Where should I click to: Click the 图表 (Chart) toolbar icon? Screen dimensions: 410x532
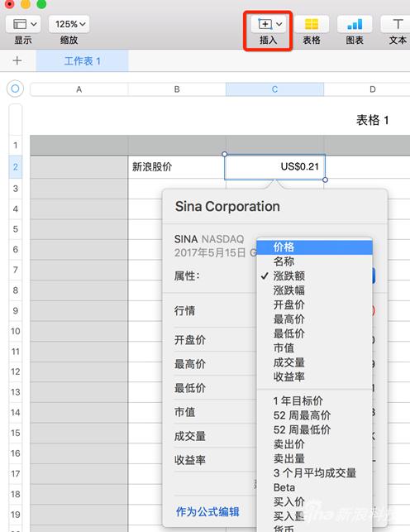point(355,24)
